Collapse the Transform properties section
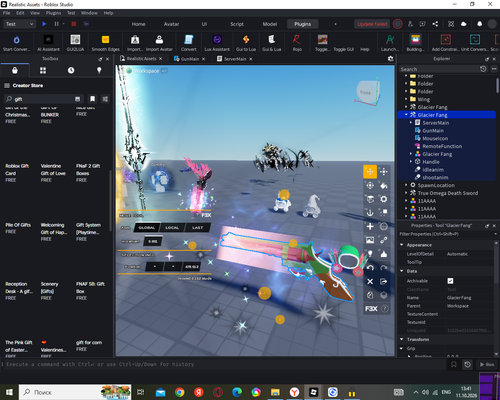This screenshot has height=400, width=500. (402, 339)
